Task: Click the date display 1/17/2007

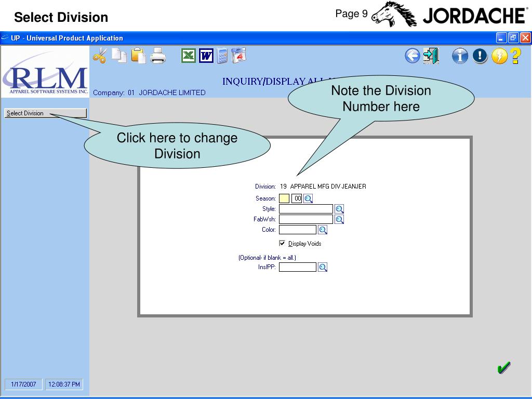Action: coord(23,384)
